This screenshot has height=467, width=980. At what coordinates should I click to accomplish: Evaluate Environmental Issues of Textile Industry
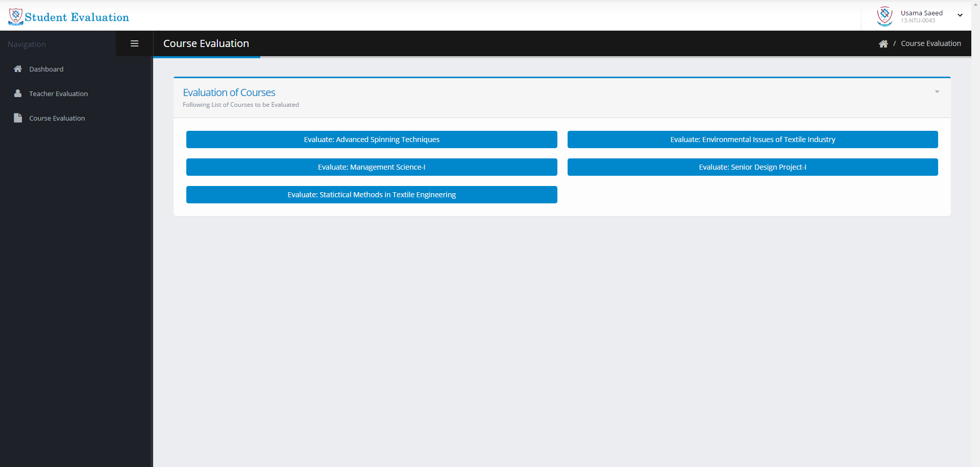752,139
